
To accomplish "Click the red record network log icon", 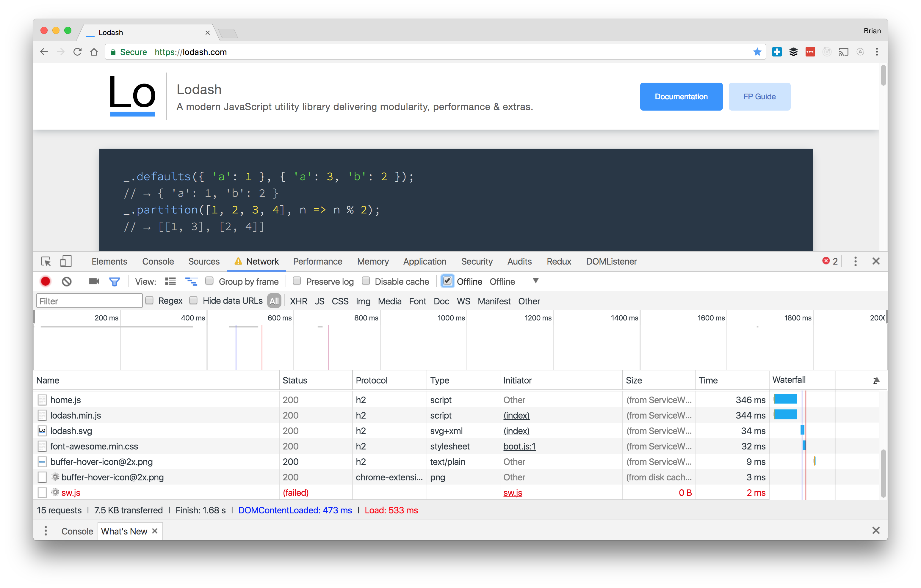I will 46,282.
